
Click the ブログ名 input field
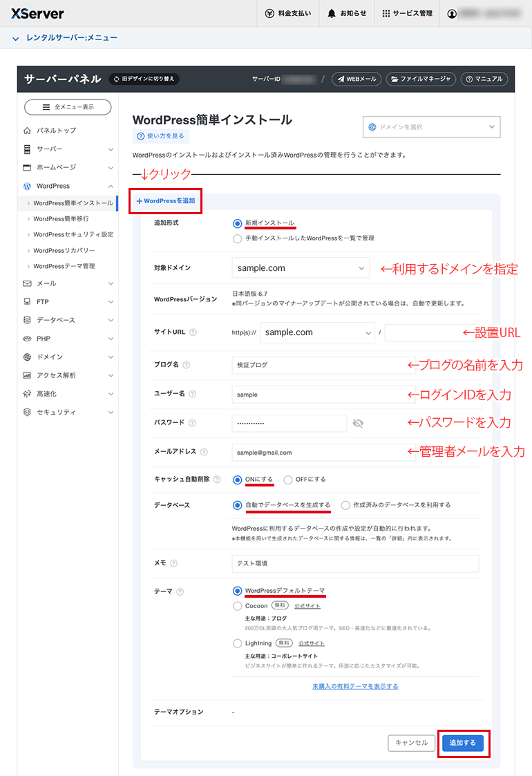click(323, 365)
